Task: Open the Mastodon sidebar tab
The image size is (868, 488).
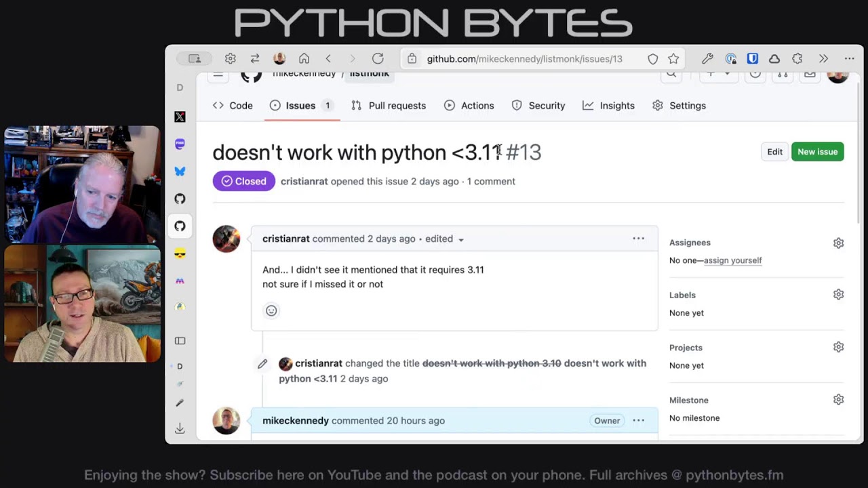Action: coord(180,144)
